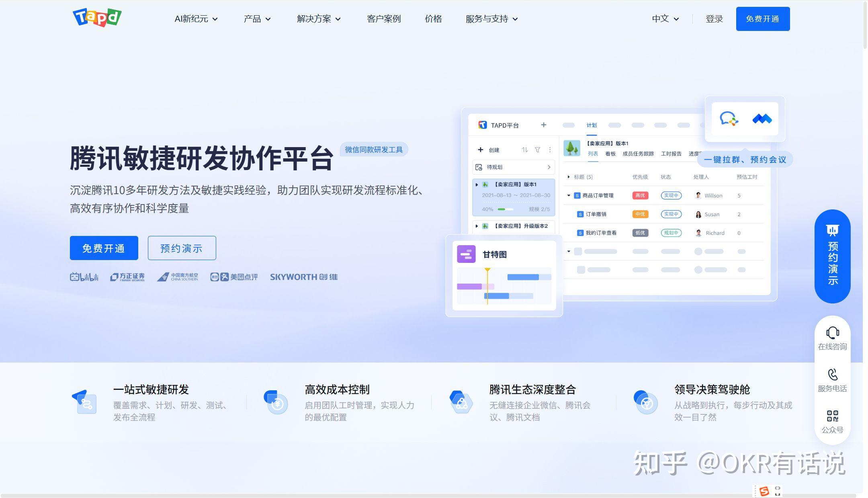Click the 服务电话 phone icon
This screenshot has width=868, height=498.
click(832, 375)
